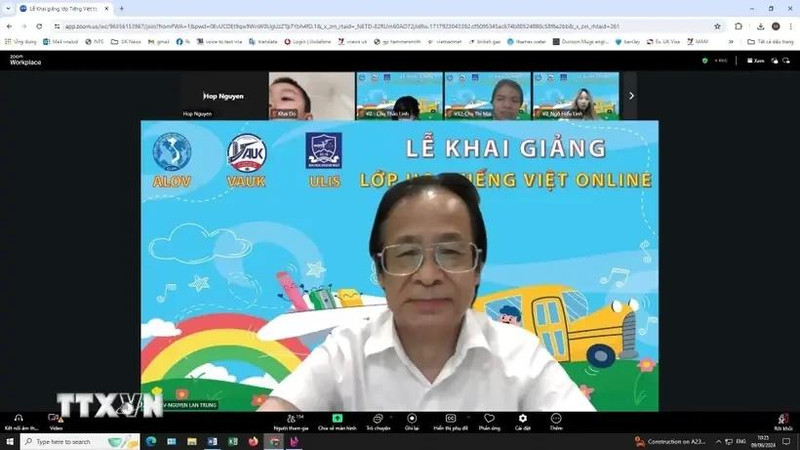800x450 pixels.
Task: Open the Facebook bookmark
Action: [183, 42]
